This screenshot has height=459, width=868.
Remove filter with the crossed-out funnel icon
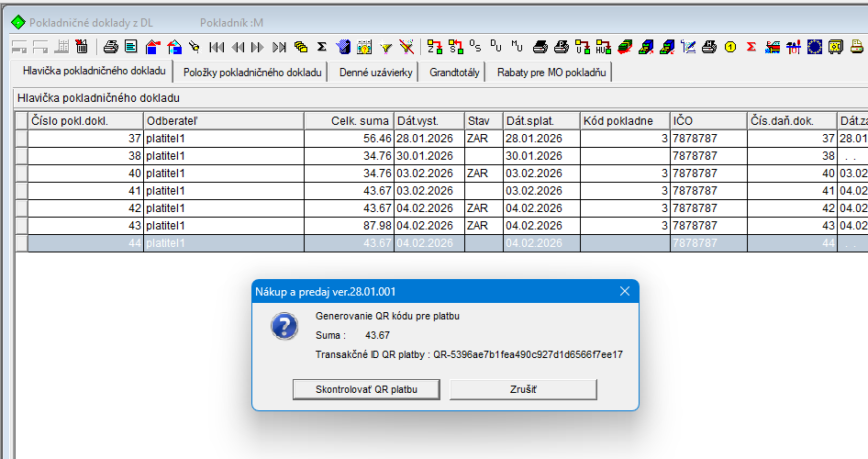(407, 46)
